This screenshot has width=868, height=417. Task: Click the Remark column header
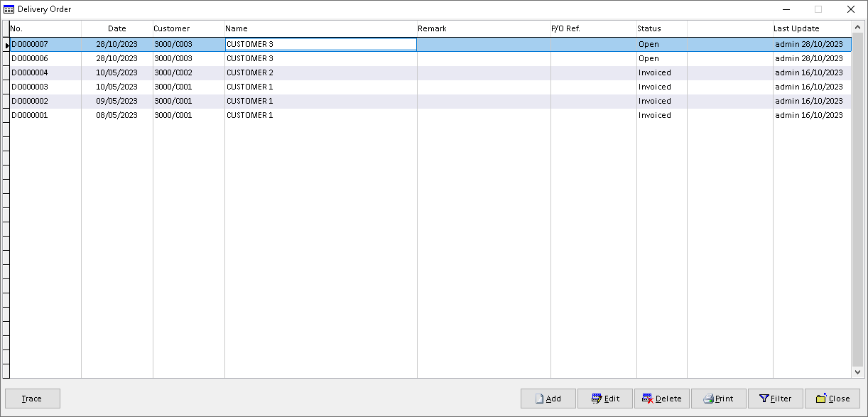[x=484, y=28]
